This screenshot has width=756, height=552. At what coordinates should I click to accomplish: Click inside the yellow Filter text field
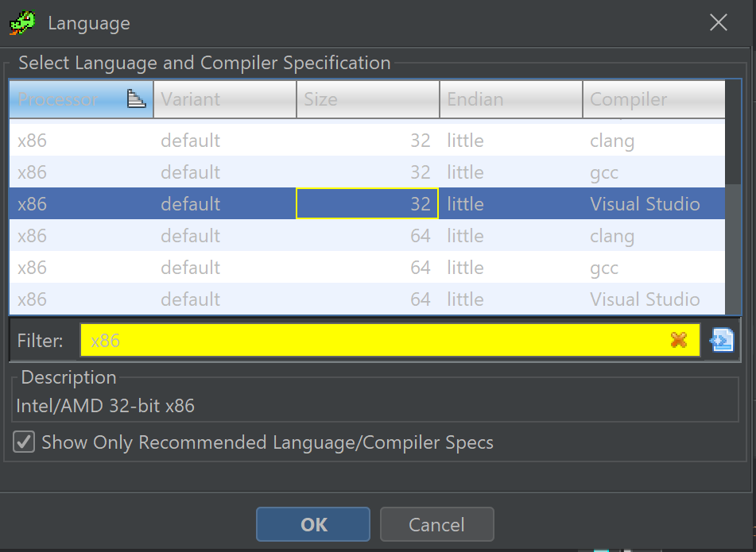click(374, 340)
